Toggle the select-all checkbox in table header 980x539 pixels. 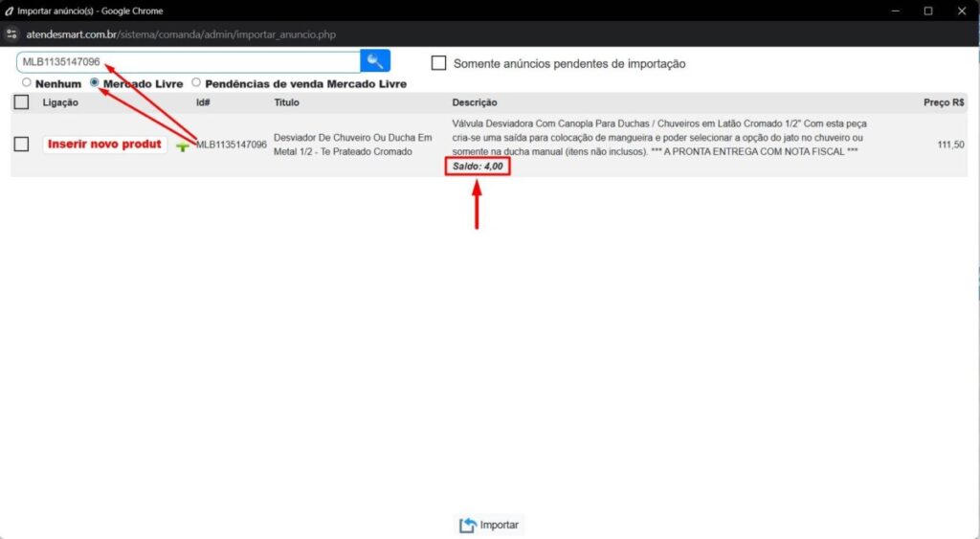pos(21,101)
